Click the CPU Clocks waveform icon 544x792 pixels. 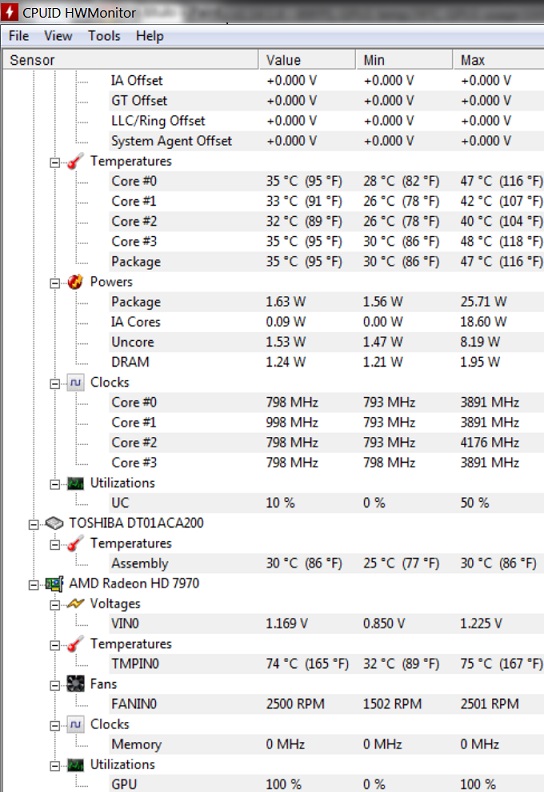(75, 383)
